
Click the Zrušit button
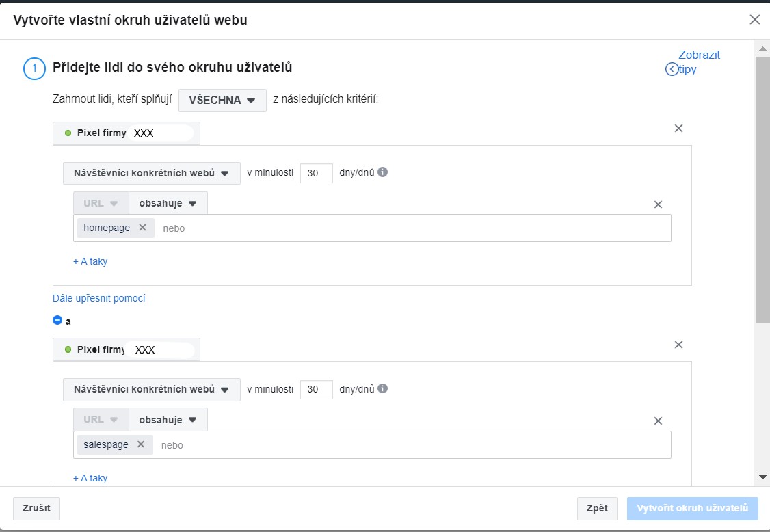pyautogui.click(x=36, y=508)
